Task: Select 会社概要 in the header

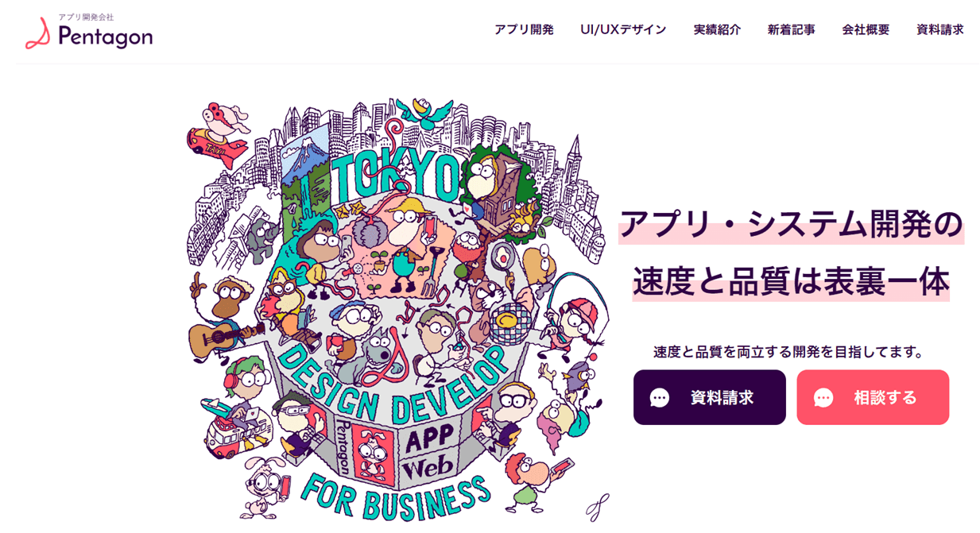Action: (866, 30)
